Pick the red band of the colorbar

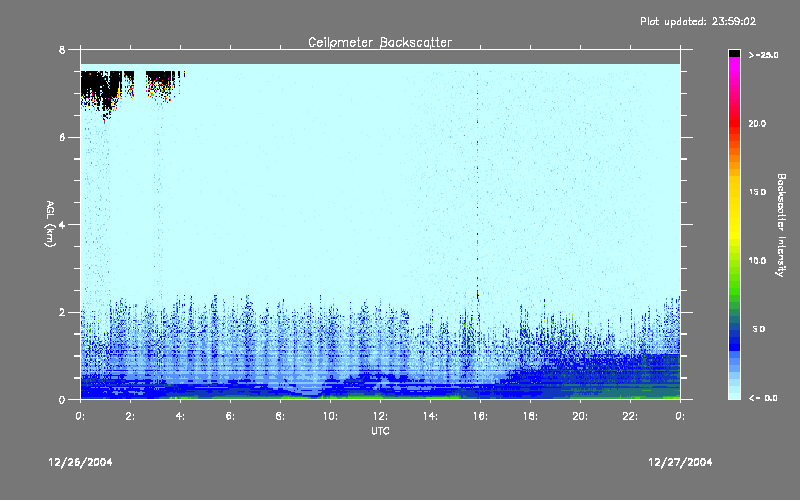(x=734, y=122)
